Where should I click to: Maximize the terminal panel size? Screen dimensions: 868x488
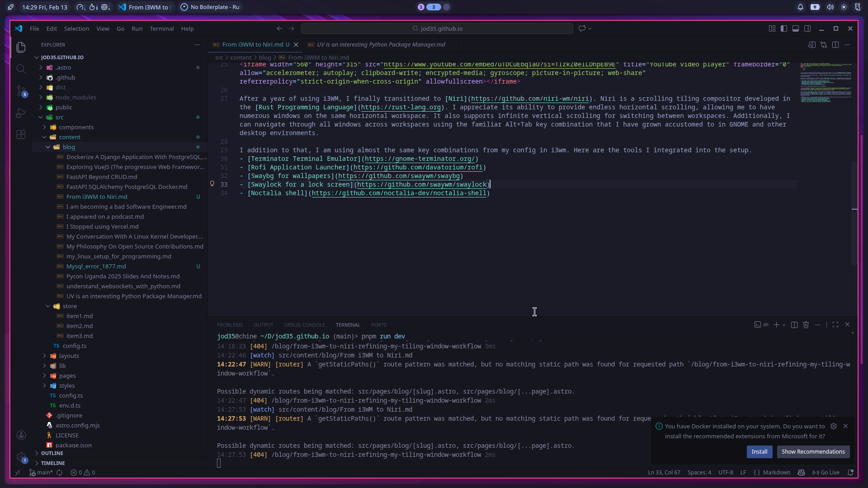(835, 325)
